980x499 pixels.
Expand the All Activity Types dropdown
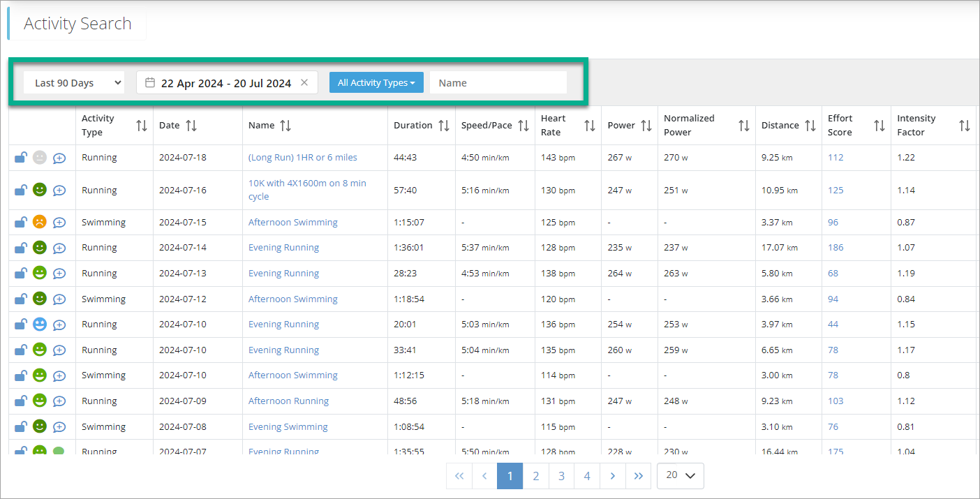tap(376, 82)
